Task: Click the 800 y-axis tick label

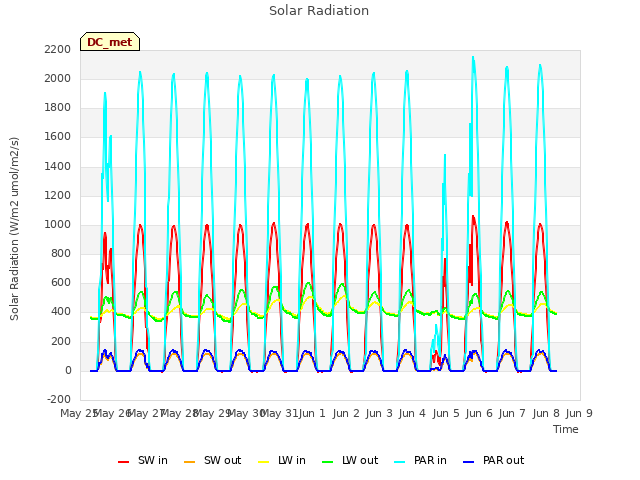Action: point(61,254)
